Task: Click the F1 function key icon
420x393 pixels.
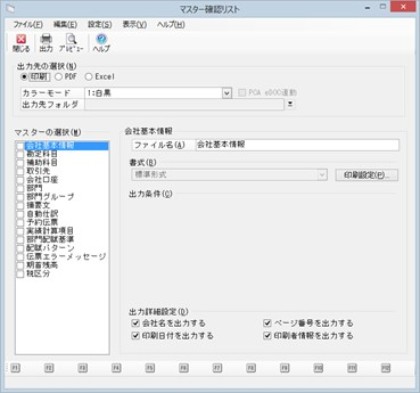Action: (15, 368)
